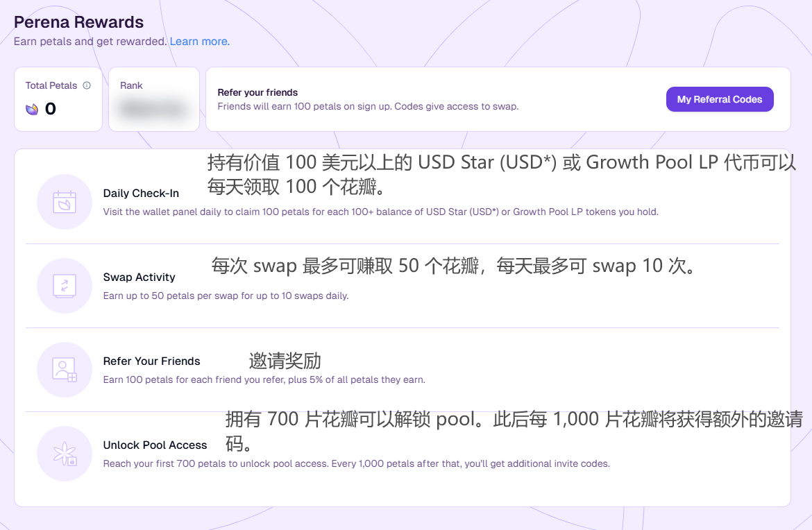Open My Referral Codes
The width and height of the screenshot is (812, 530).
[x=720, y=99]
